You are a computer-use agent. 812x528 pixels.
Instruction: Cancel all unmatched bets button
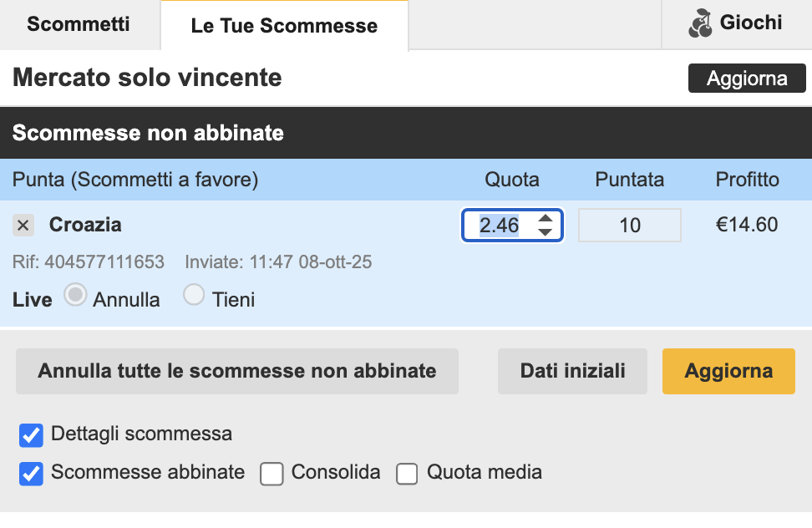tap(237, 371)
